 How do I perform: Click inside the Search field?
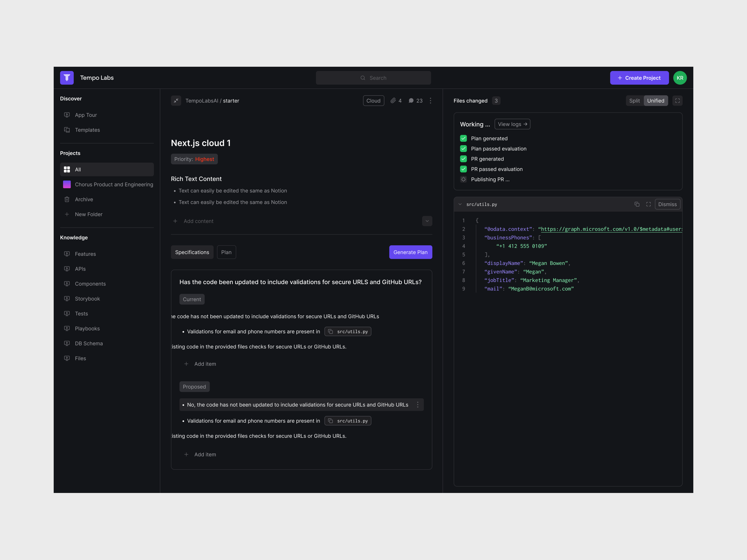coord(373,78)
